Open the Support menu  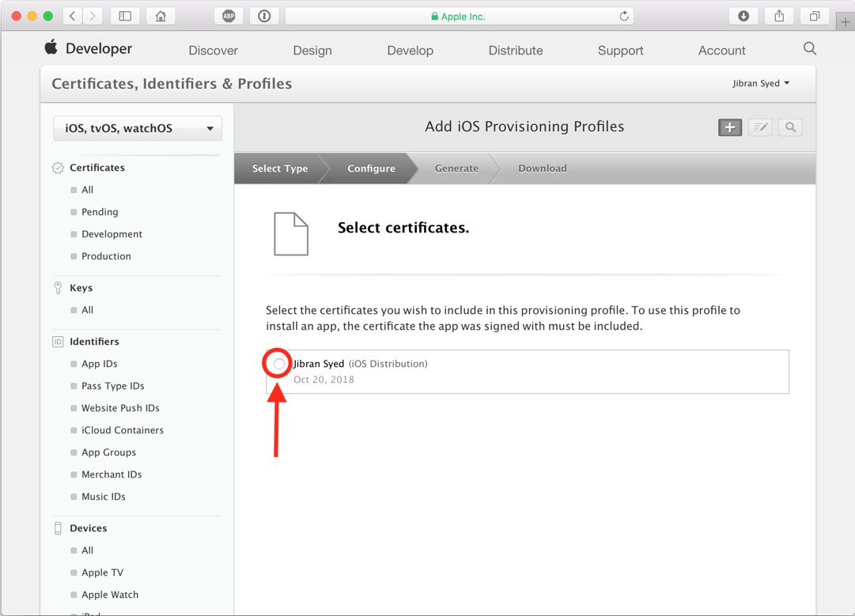pyautogui.click(x=621, y=50)
